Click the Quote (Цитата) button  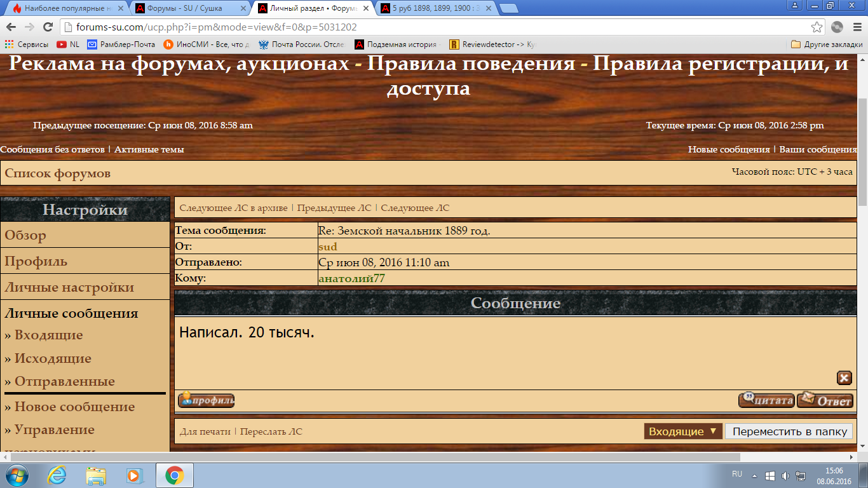point(766,400)
